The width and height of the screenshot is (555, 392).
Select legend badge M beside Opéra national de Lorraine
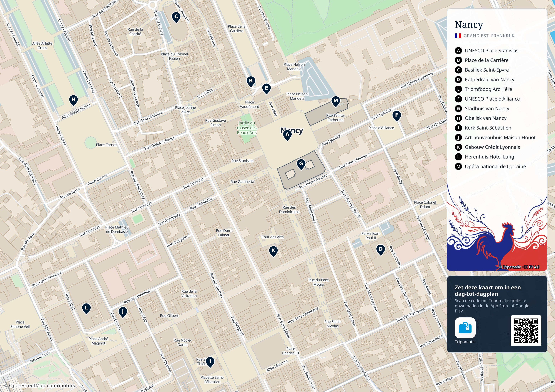[x=458, y=167]
